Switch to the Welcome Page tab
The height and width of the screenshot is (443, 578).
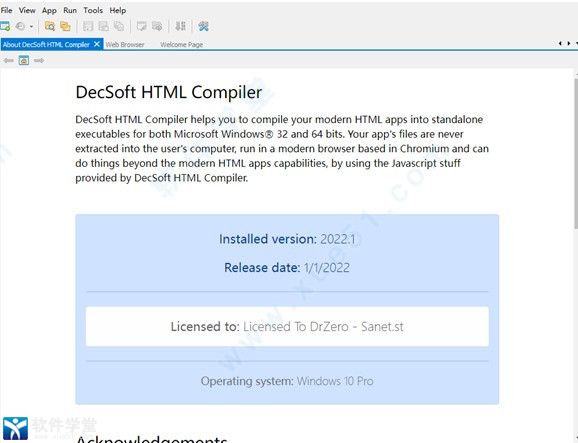point(181,45)
